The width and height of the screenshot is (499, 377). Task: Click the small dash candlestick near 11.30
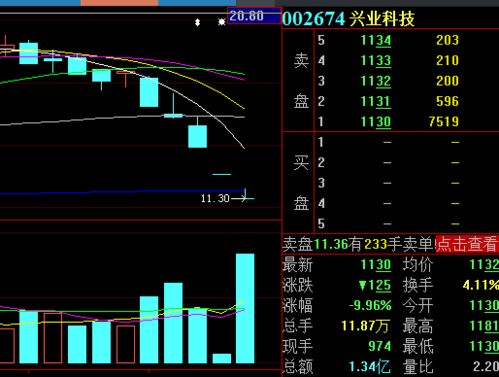point(222,174)
